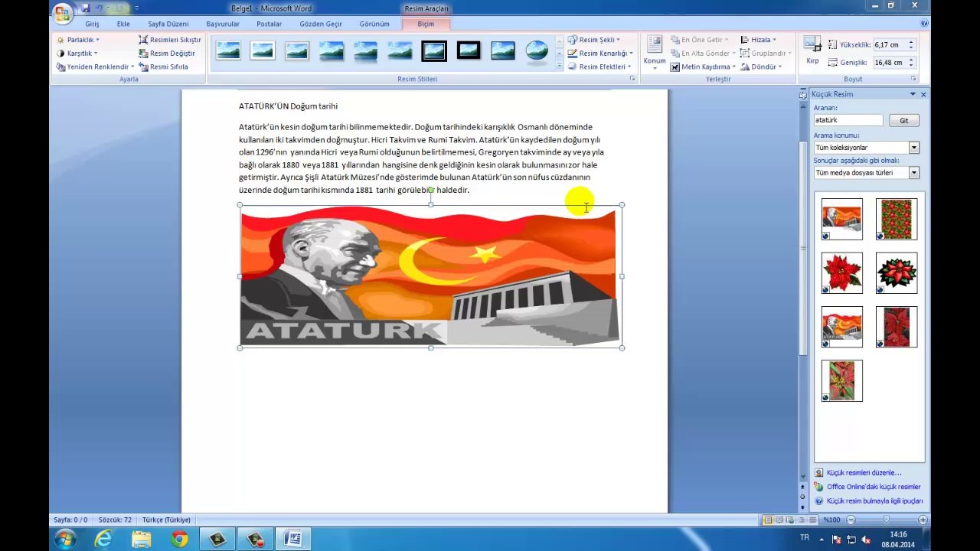Apply the double black frame picture style

pyautogui.click(x=434, y=51)
